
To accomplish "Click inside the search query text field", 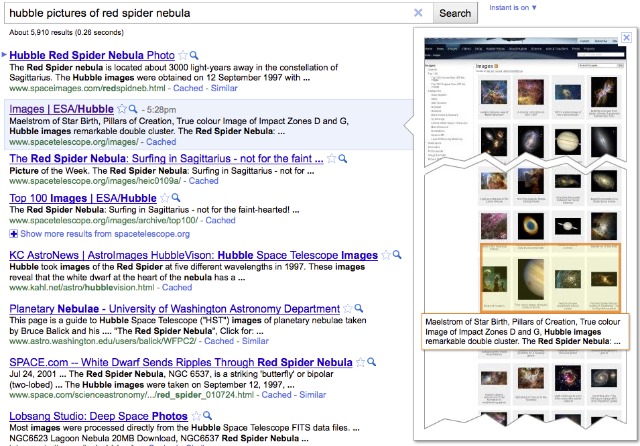I will [200, 13].
